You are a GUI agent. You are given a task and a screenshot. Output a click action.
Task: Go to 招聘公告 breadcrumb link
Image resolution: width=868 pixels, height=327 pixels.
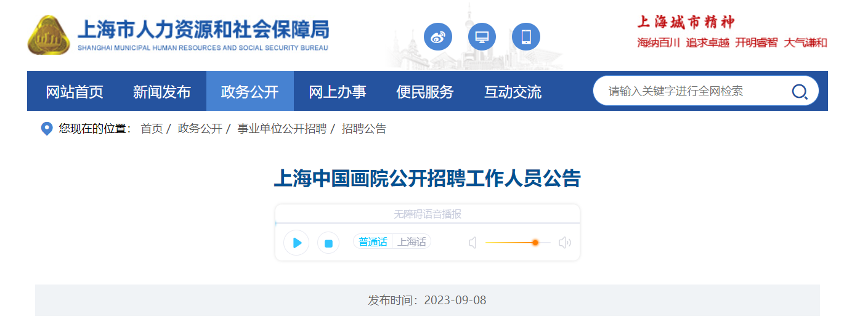click(x=364, y=129)
